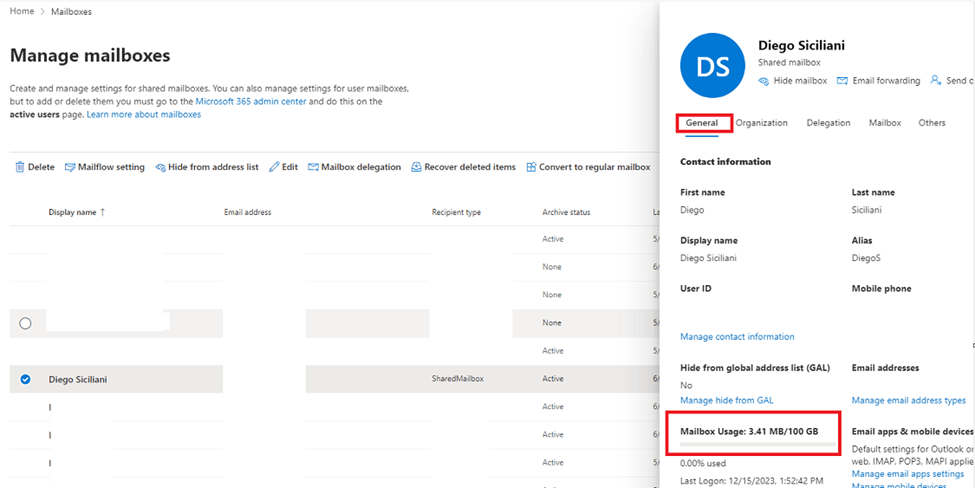The image size is (975, 488).
Task: Open the Mailbox tab
Action: click(885, 123)
